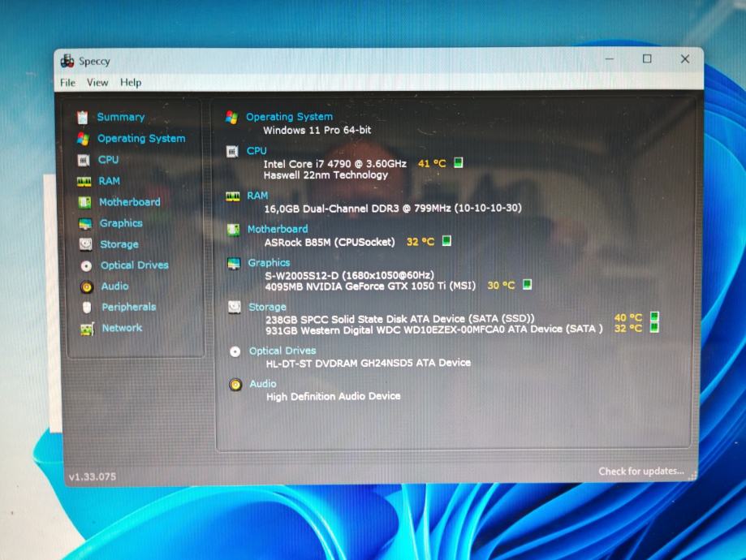Click the GPU temperature 30 °C value
This screenshot has height=560, width=746.
(x=501, y=286)
